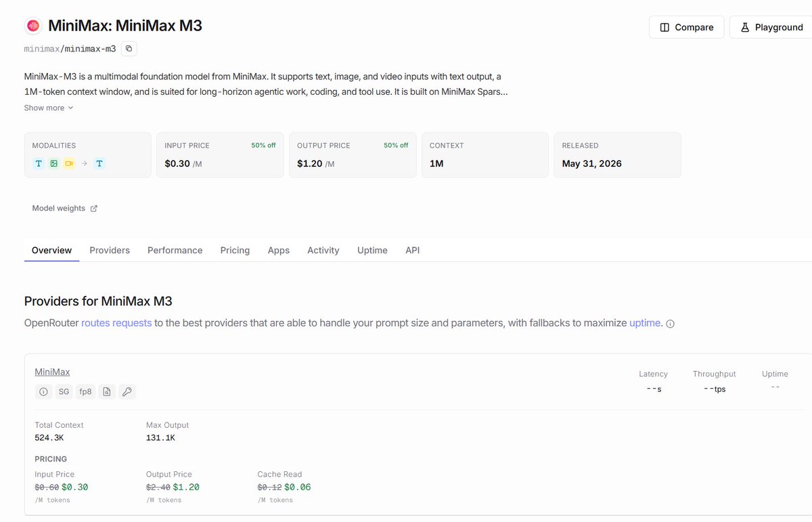Click the MiniMax: MiniMax M3 page title

click(x=125, y=26)
